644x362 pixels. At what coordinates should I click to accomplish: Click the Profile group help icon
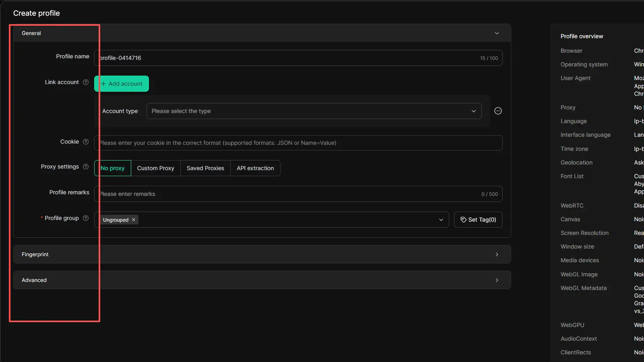86,218
